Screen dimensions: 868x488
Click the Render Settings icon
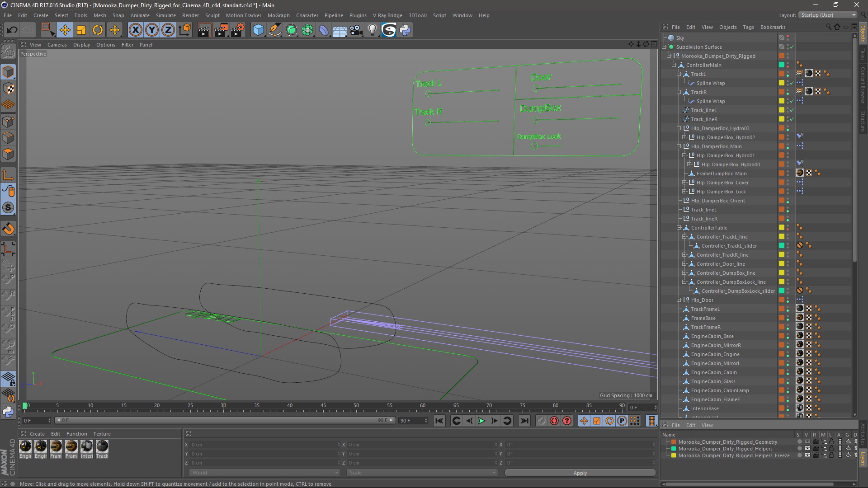(x=238, y=30)
